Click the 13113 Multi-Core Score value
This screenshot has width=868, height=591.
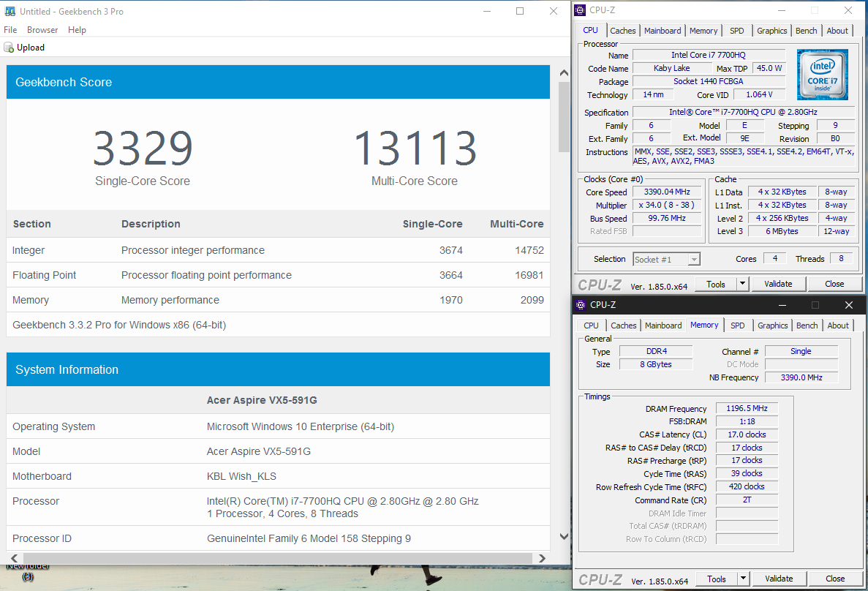tap(415, 148)
